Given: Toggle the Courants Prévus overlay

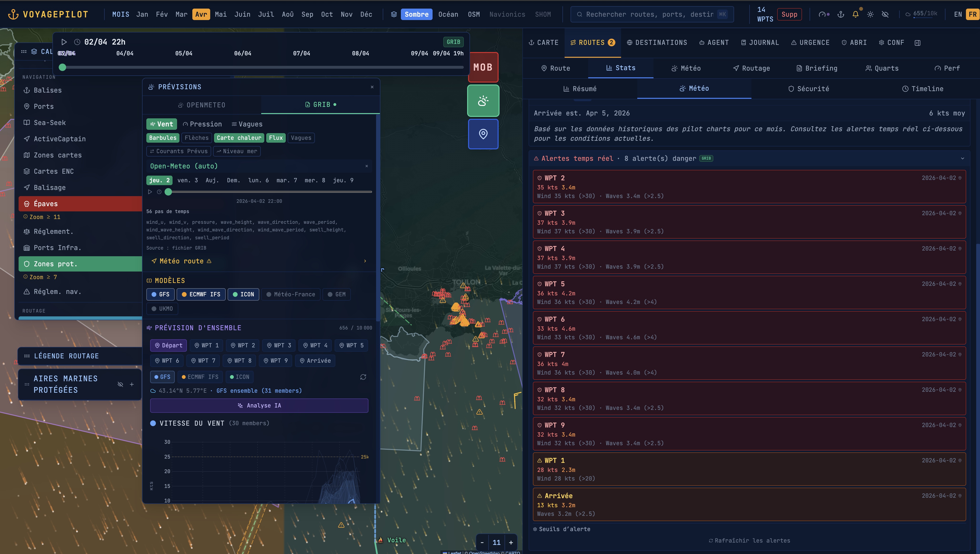Looking at the screenshot, I should tap(179, 151).
